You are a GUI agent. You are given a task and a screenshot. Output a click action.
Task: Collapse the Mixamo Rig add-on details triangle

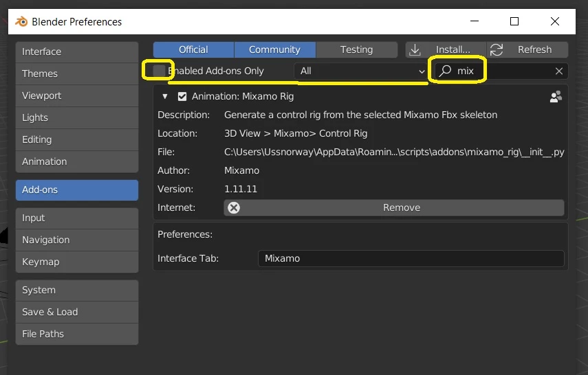pyautogui.click(x=165, y=97)
